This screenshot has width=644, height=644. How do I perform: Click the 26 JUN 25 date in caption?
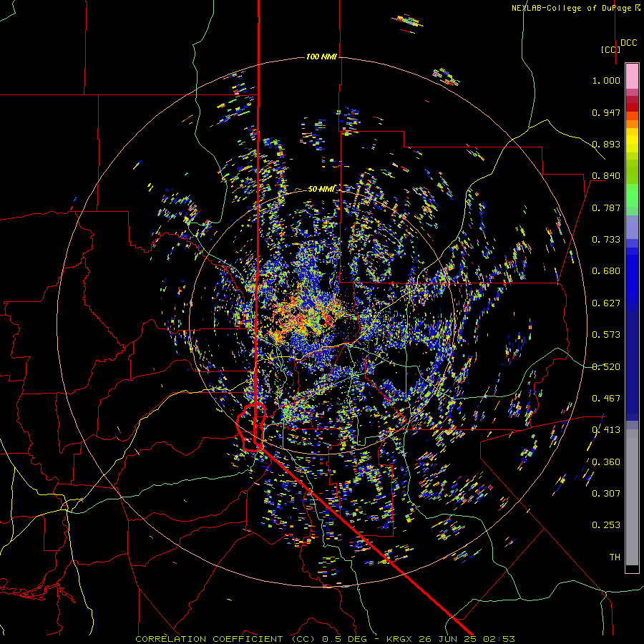[x=448, y=639]
